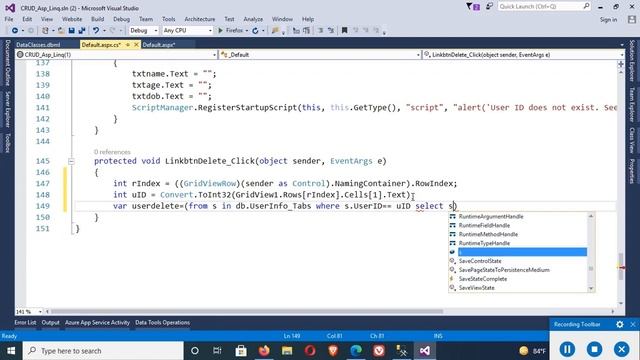The image size is (640, 360).
Task: Open the Build menu
Action: coord(97,19)
